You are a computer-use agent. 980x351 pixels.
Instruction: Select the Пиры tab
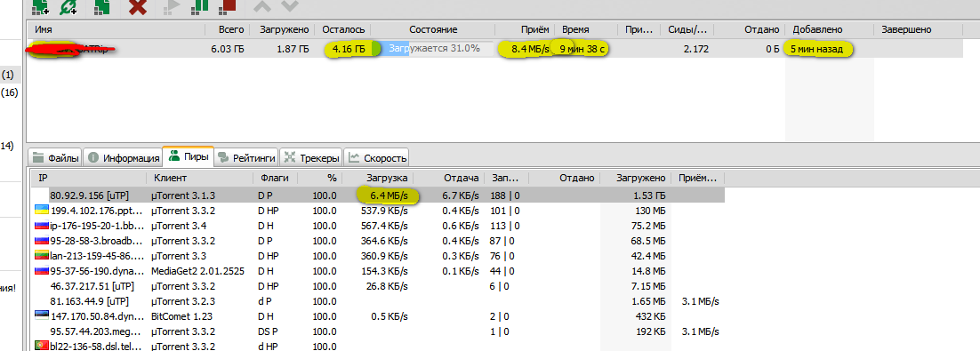[x=189, y=156]
